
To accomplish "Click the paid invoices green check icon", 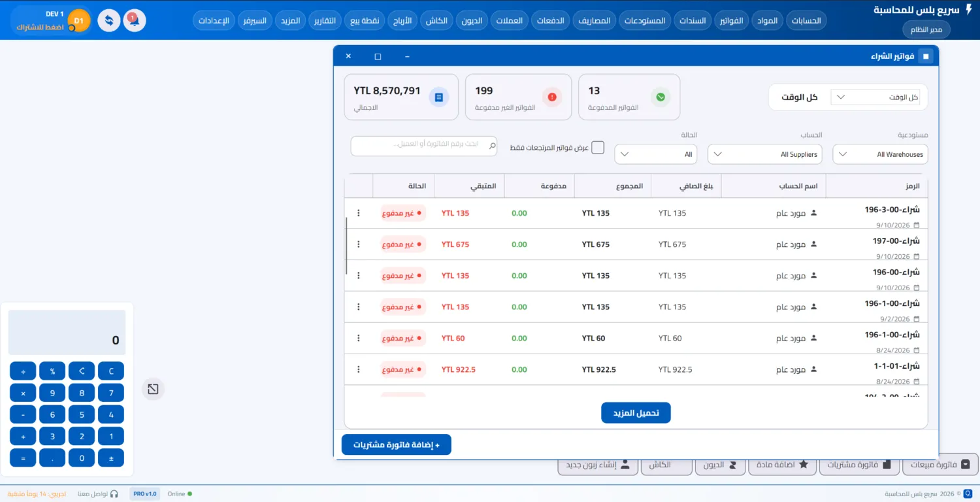I will coord(661,97).
